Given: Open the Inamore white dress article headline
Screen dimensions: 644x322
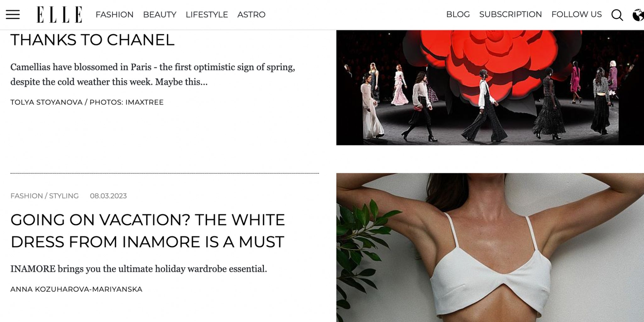Looking at the screenshot, I should point(147,231).
